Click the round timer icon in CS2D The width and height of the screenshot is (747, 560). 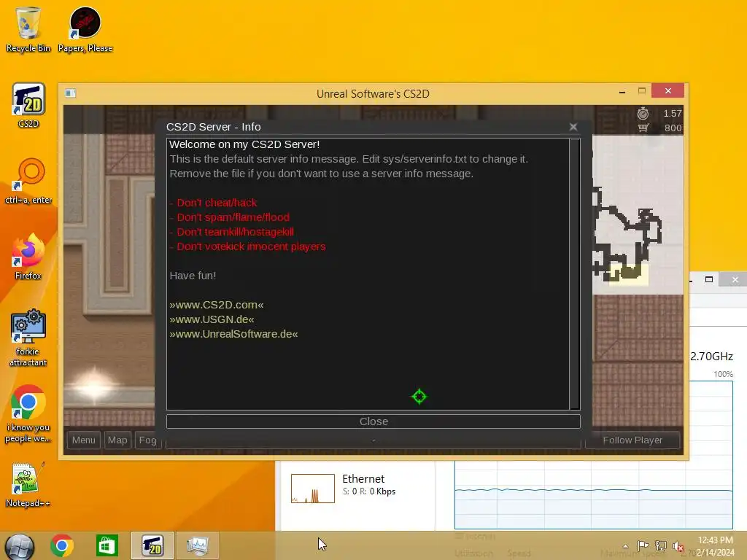pyautogui.click(x=643, y=113)
